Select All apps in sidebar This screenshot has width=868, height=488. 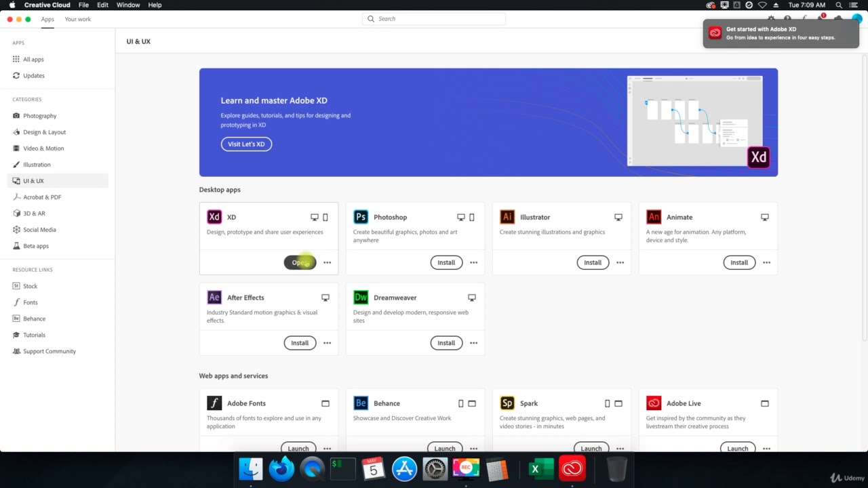click(x=58, y=60)
